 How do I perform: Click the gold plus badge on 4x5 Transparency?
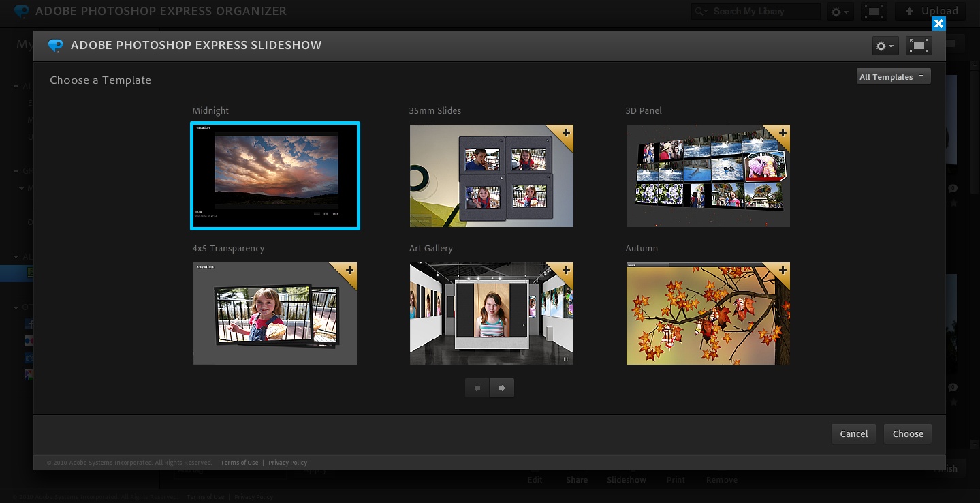pyautogui.click(x=349, y=271)
